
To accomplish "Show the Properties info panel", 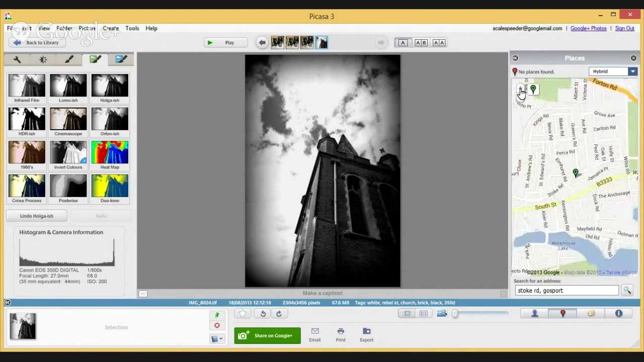I will [619, 314].
